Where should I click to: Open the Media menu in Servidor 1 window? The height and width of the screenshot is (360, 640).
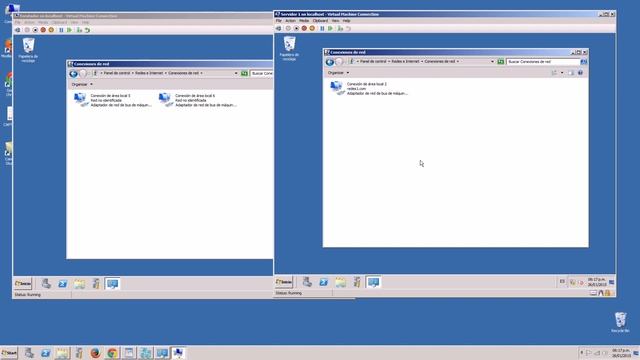(x=304, y=20)
